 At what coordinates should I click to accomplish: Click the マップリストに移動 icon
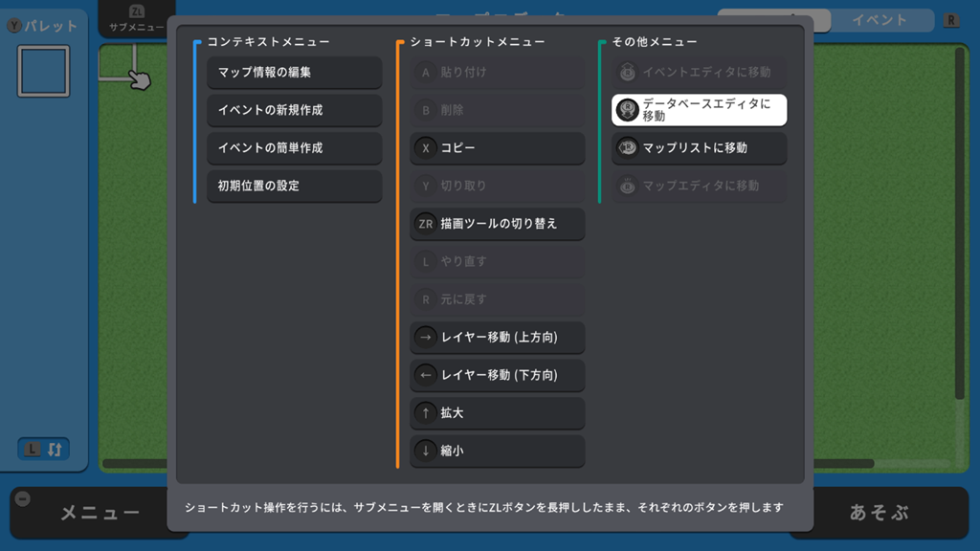[x=628, y=148]
